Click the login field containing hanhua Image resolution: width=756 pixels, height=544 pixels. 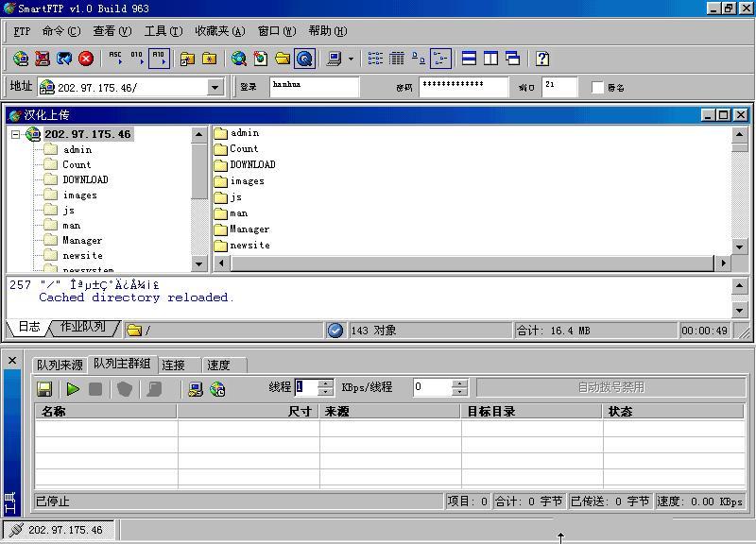coord(314,87)
